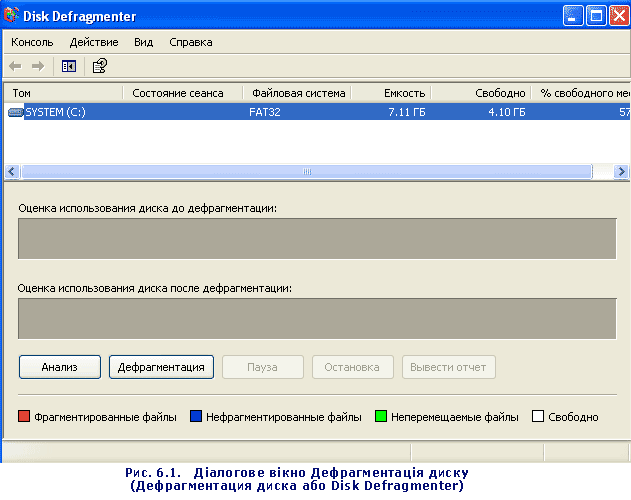Click the horizontal scrollbar left arrow
This screenshot has height=500, width=631.
pos(12,171)
